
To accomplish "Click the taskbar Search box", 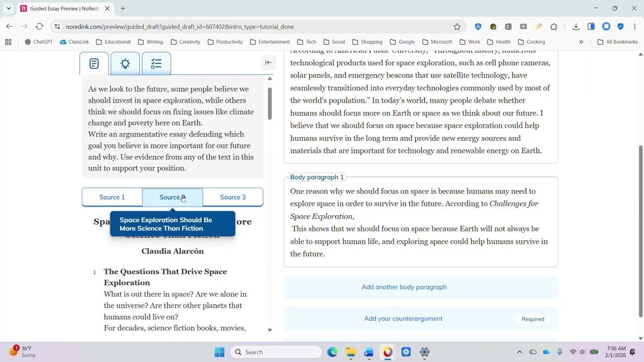I will pos(276,352).
